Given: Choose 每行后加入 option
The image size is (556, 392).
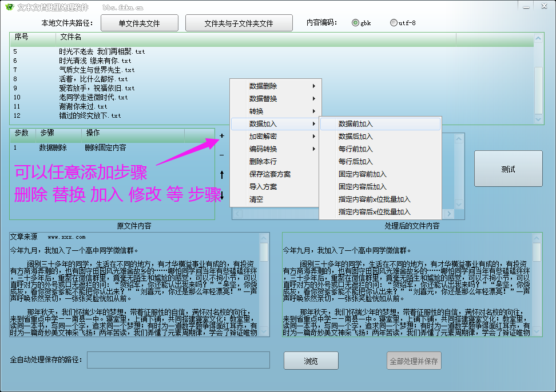Looking at the screenshot, I should [380, 162].
